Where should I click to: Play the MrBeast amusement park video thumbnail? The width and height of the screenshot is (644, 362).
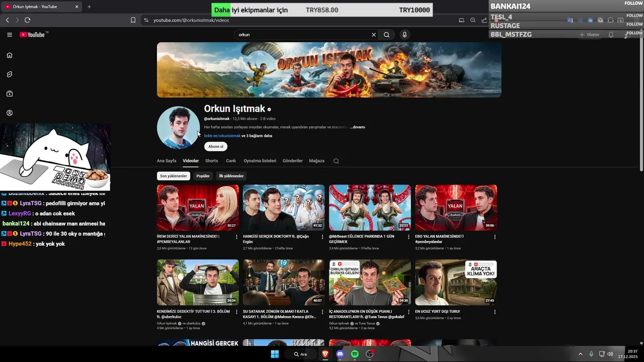370,208
